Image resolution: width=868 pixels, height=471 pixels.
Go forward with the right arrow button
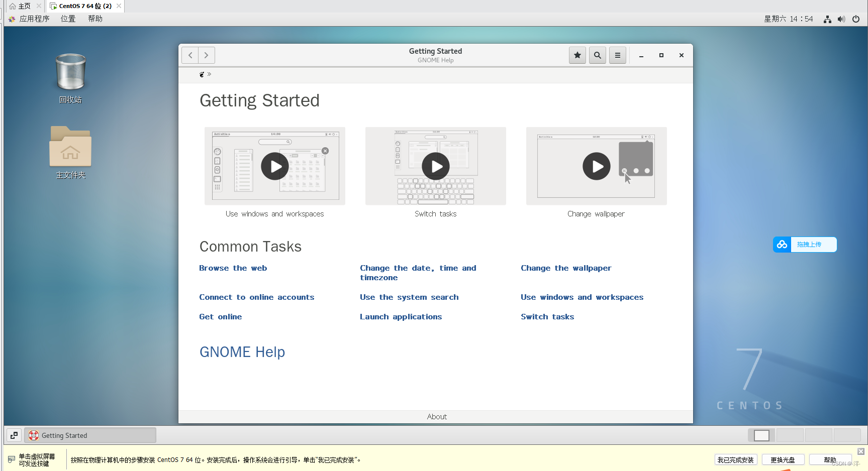click(207, 55)
